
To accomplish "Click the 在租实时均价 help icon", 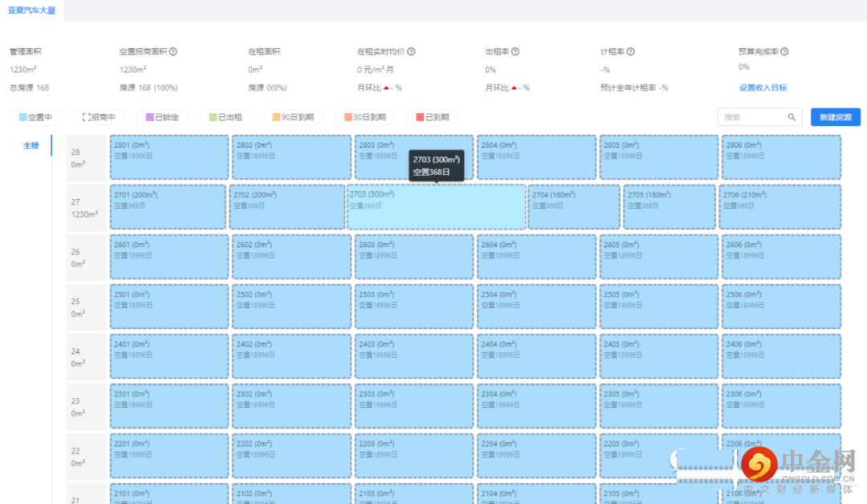I will click(x=411, y=51).
